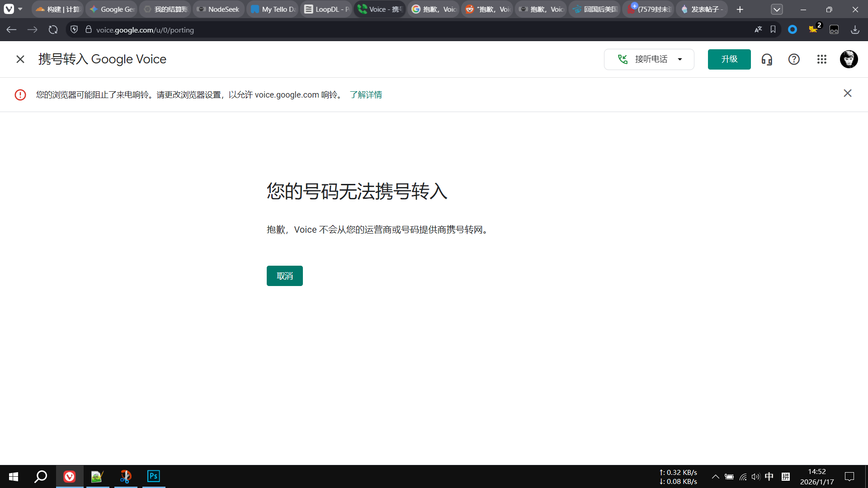Screen dimensions: 868x488
Task: Open Photoshop from the taskbar
Action: 153,476
